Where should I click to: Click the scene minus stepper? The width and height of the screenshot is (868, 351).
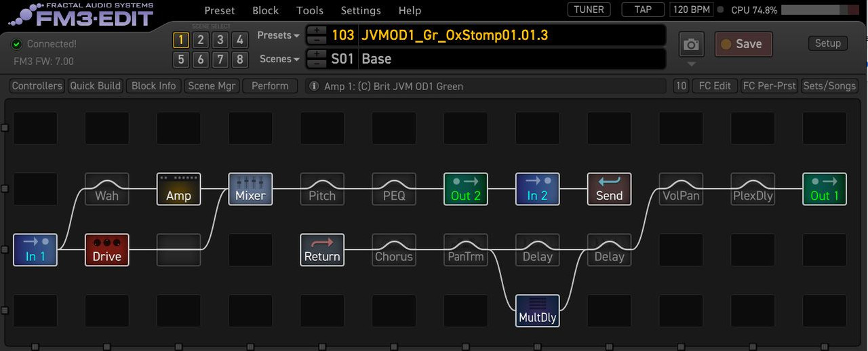point(317,63)
